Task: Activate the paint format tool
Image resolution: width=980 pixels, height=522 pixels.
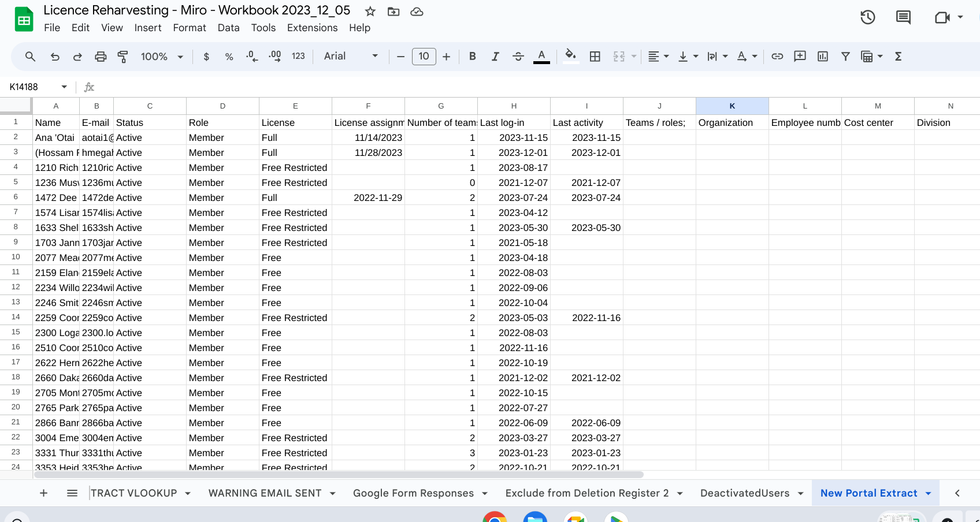Action: click(123, 57)
